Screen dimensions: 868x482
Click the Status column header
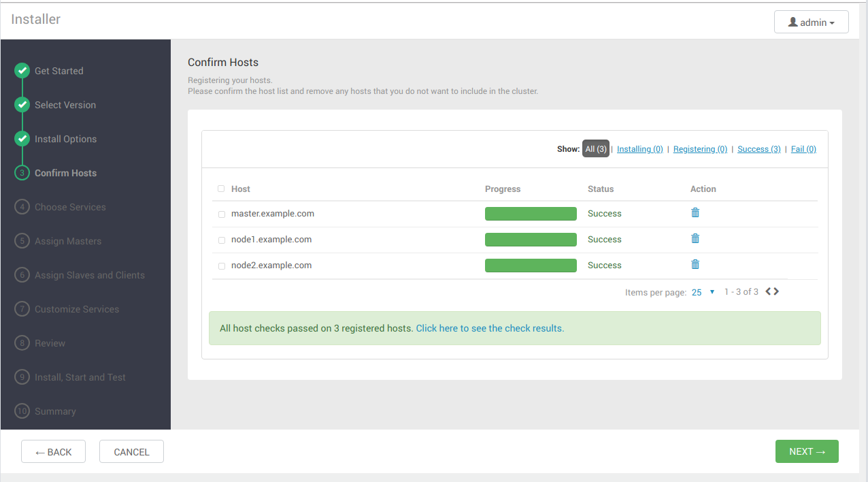pyautogui.click(x=601, y=189)
